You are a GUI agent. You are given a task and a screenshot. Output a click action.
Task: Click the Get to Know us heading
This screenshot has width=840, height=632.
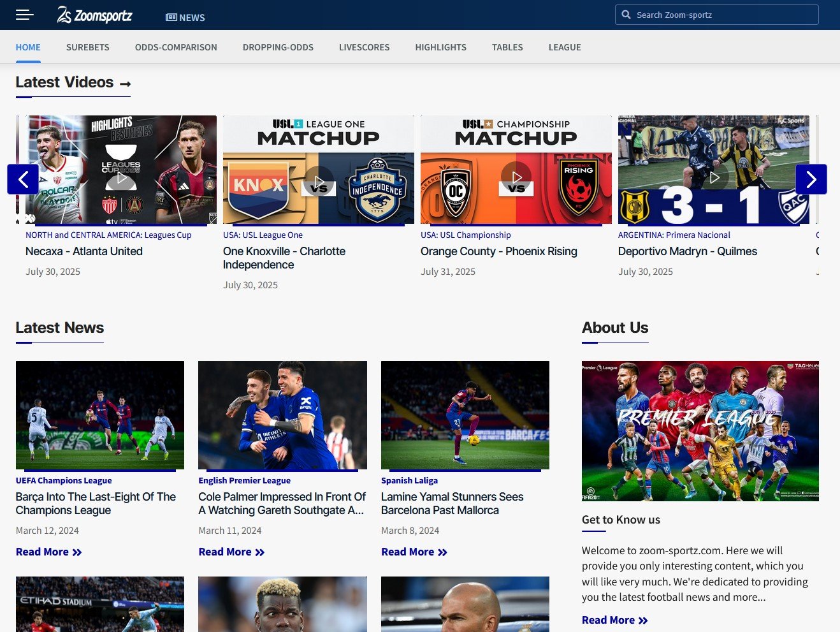click(621, 520)
